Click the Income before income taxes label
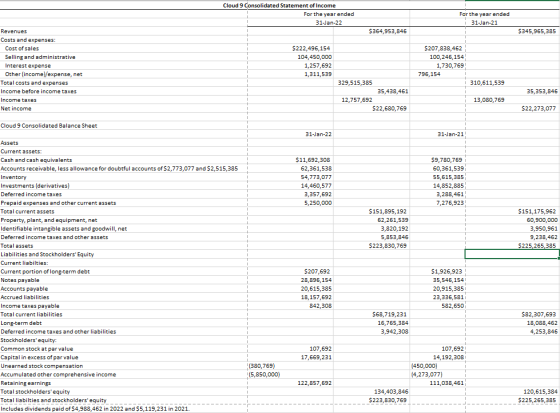Viewport: 560px width, 413px height. (x=39, y=91)
